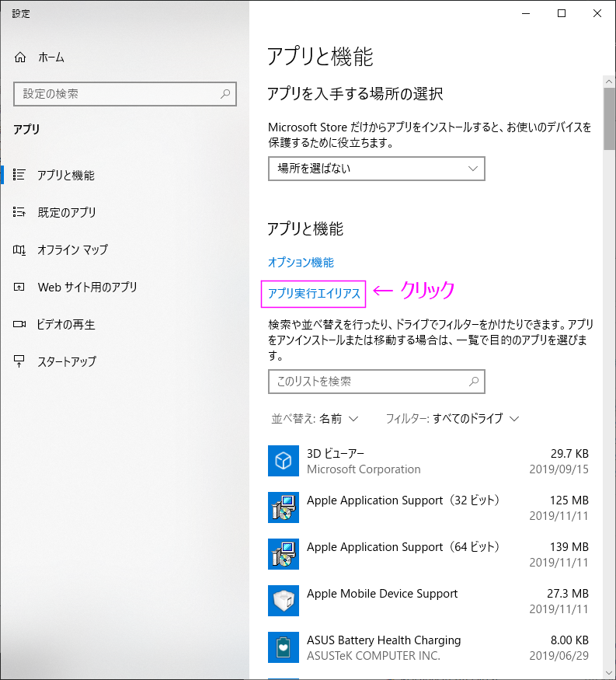This screenshot has width=616, height=680.
Task: Click the 既定のアプリ sidebar icon
Action: (19, 212)
